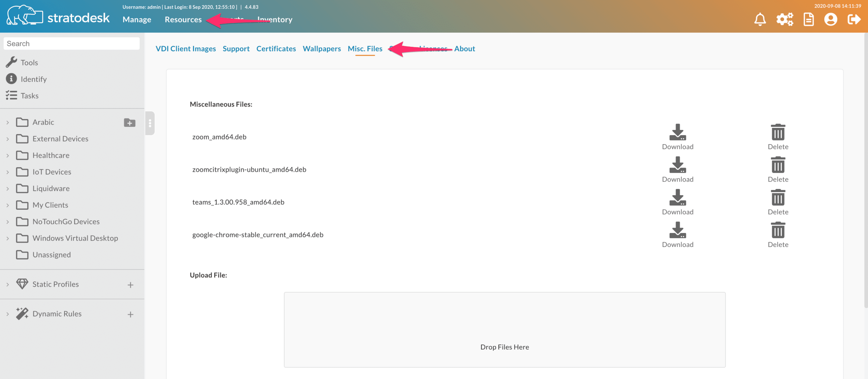The height and width of the screenshot is (379, 868).
Task: Click the settings gear icon
Action: tap(784, 19)
